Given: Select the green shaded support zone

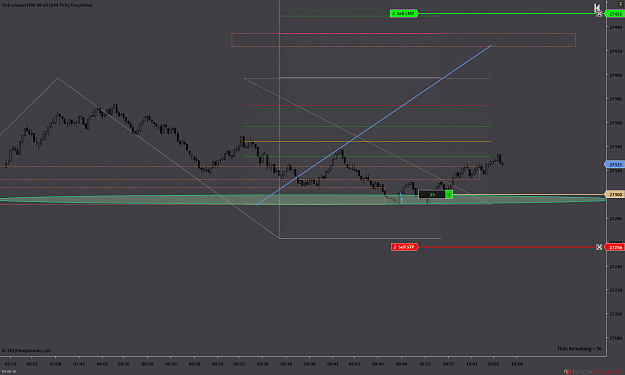Looking at the screenshot, I should coord(303,200).
